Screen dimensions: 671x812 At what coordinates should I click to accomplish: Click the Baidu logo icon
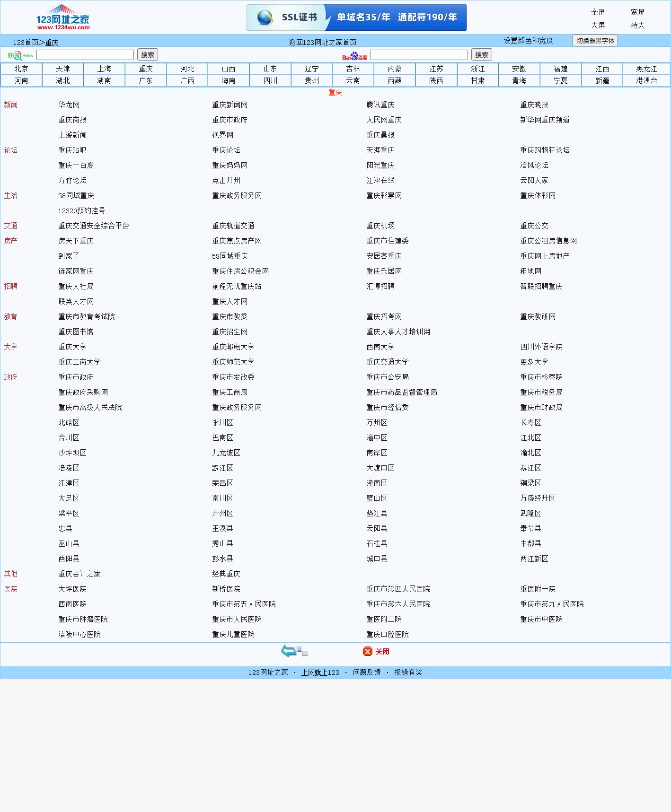(354, 56)
